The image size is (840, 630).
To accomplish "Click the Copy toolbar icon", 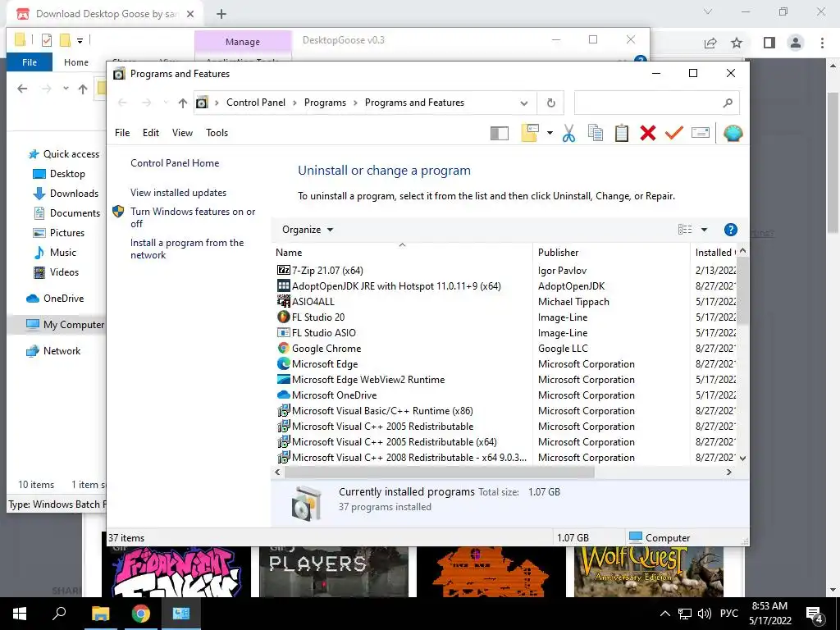I will point(596,133).
